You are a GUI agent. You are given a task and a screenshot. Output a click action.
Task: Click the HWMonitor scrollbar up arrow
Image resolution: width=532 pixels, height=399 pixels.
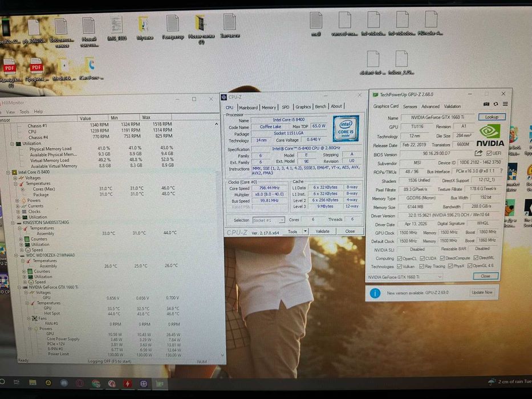pyautogui.click(x=217, y=124)
